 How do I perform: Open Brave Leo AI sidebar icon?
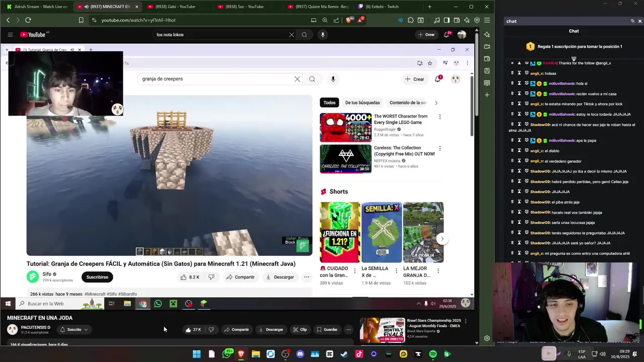(x=487, y=35)
